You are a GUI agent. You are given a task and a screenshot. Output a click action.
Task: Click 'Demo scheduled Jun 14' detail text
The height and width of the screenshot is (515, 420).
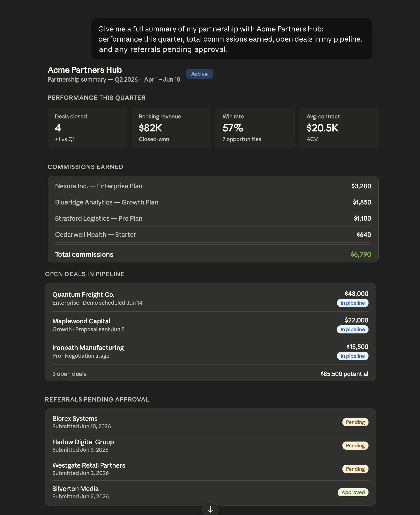[x=112, y=303]
